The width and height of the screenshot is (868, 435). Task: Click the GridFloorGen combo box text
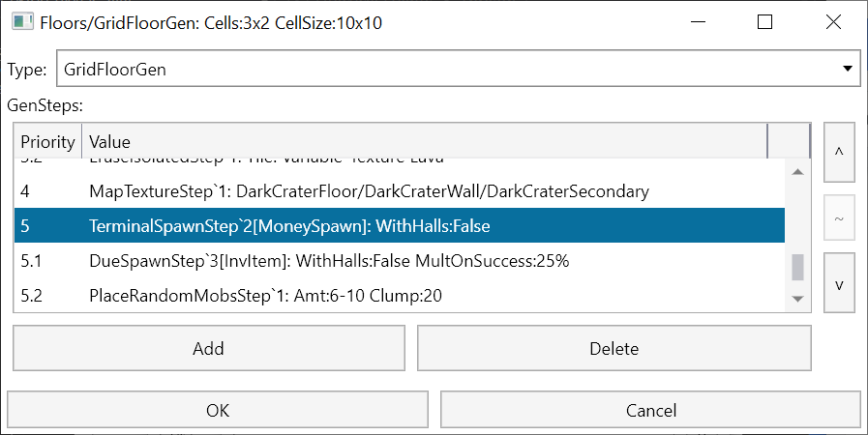tap(114, 70)
